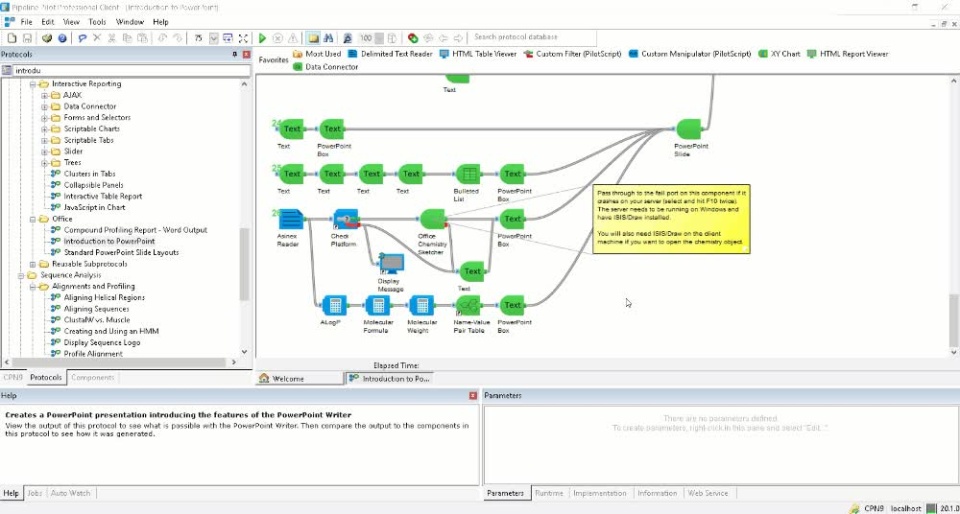Open the Tools menu
The width and height of the screenshot is (960, 514).
coord(97,22)
